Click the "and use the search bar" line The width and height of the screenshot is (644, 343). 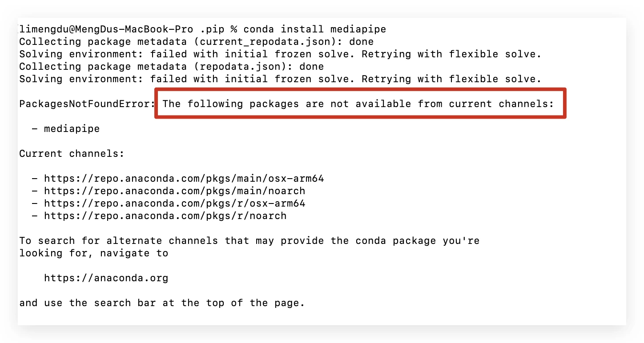tap(162, 303)
